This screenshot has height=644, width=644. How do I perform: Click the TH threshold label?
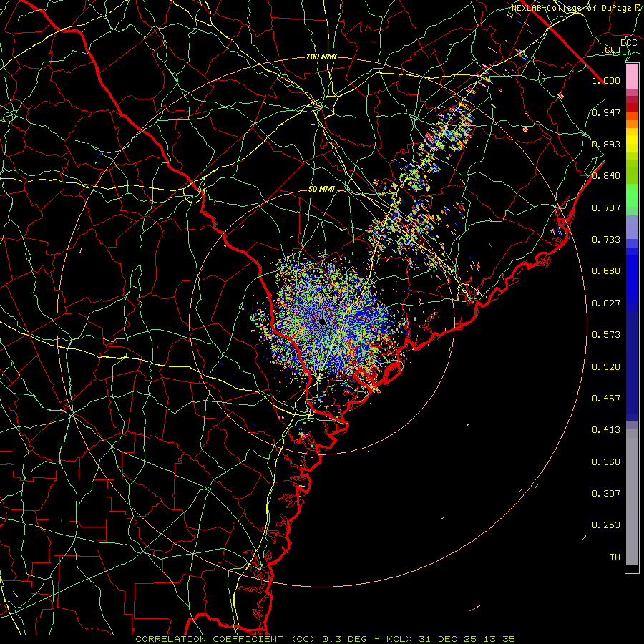tap(615, 557)
